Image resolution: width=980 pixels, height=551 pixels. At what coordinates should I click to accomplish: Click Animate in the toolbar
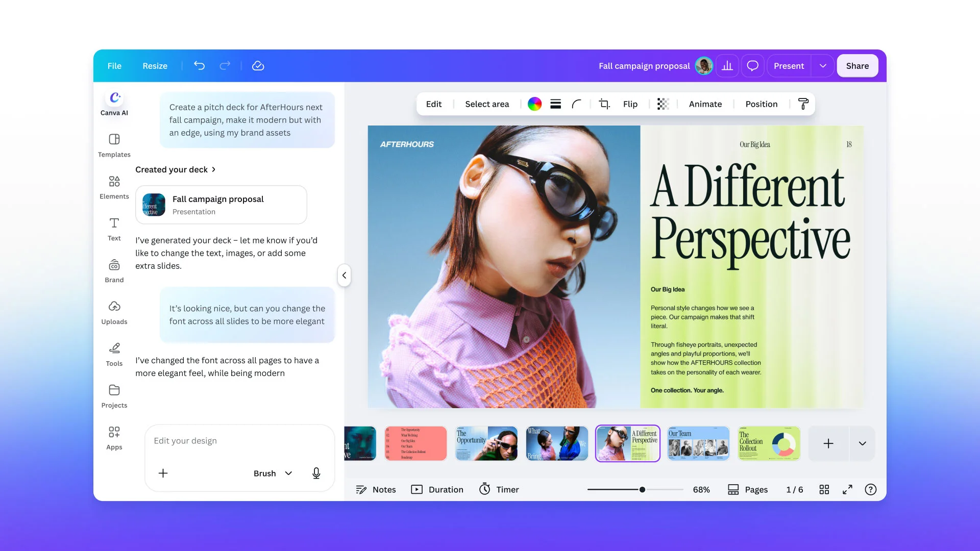[705, 104]
